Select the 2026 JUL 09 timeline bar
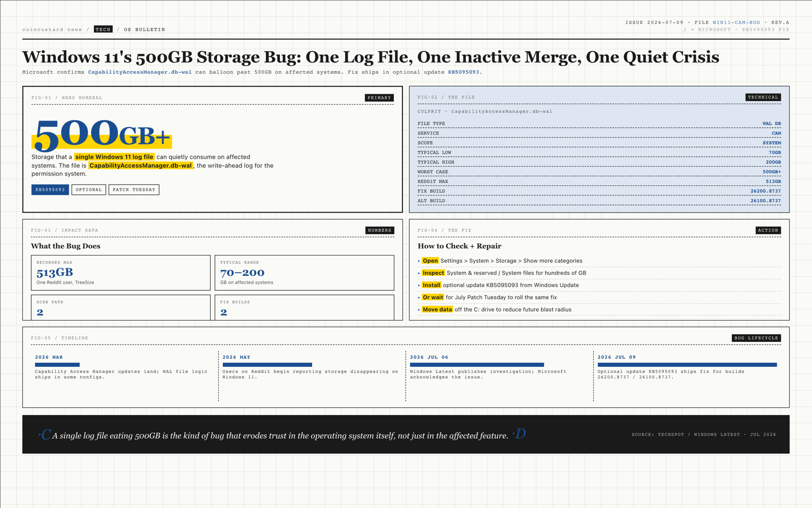The height and width of the screenshot is (508, 812). tap(687, 365)
